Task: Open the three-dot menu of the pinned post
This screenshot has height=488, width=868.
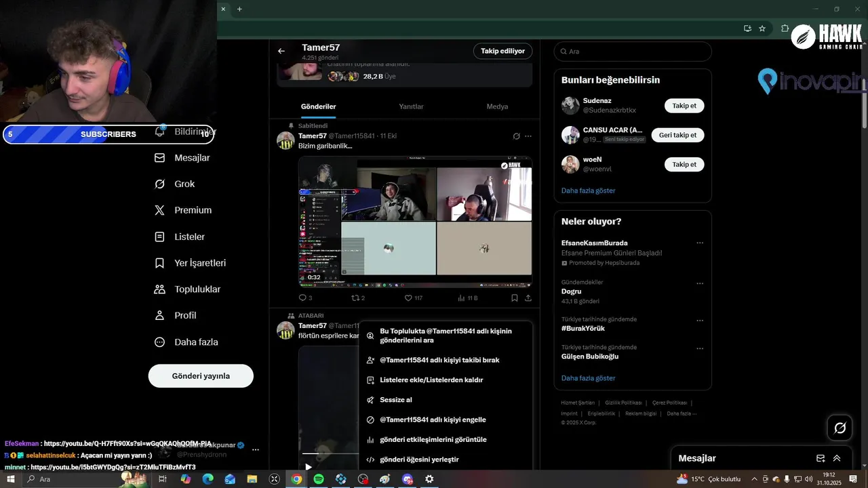Action: [528, 136]
